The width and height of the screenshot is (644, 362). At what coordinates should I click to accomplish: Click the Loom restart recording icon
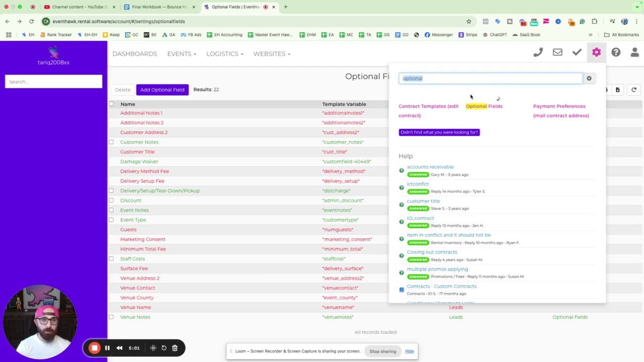[x=164, y=348]
